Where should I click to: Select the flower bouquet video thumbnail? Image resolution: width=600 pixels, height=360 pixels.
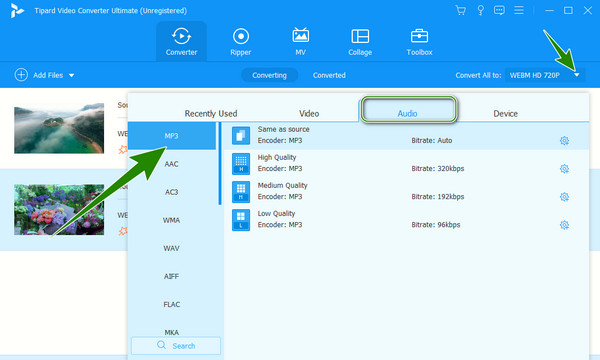click(59, 210)
